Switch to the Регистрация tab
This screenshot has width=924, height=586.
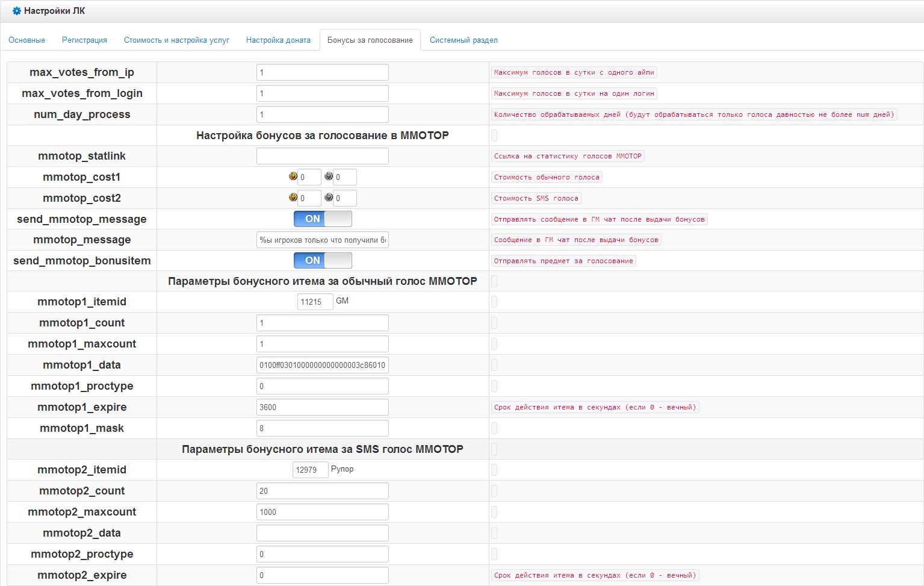coord(84,40)
